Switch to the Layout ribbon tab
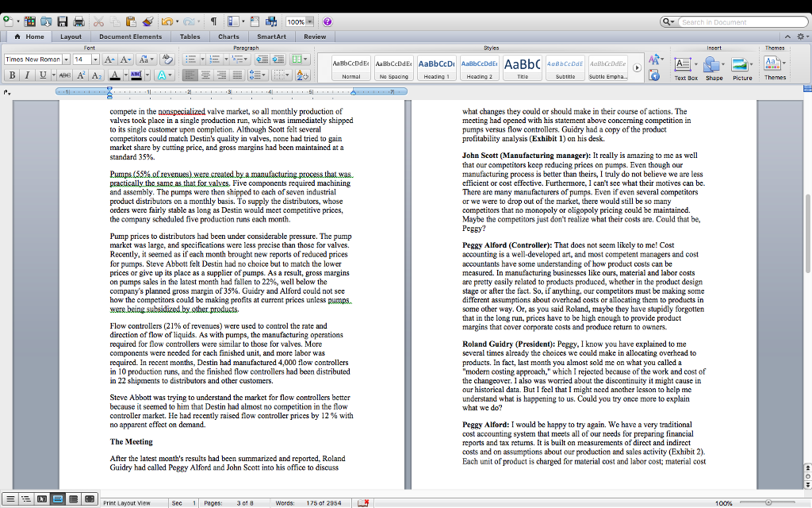Image resolution: width=812 pixels, height=508 pixels. point(71,37)
